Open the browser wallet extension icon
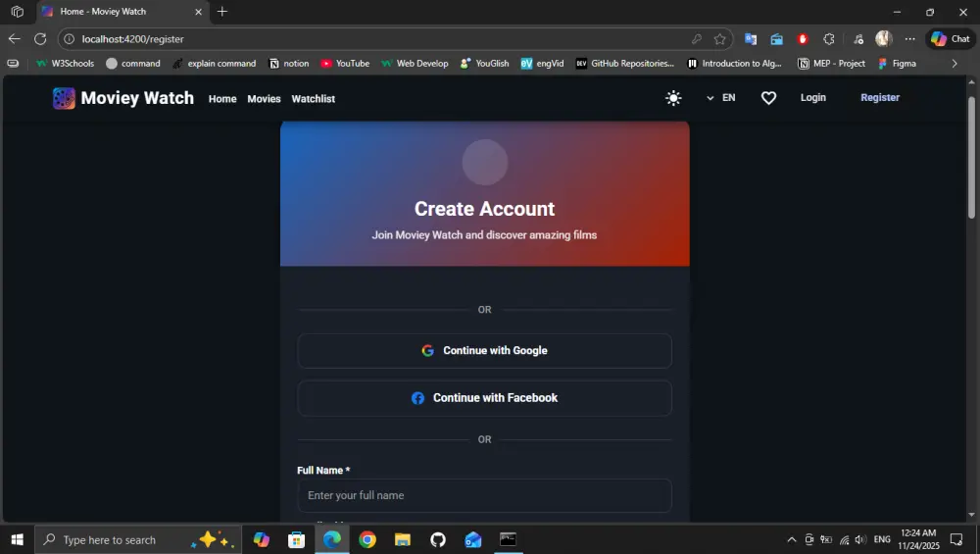 coord(776,39)
